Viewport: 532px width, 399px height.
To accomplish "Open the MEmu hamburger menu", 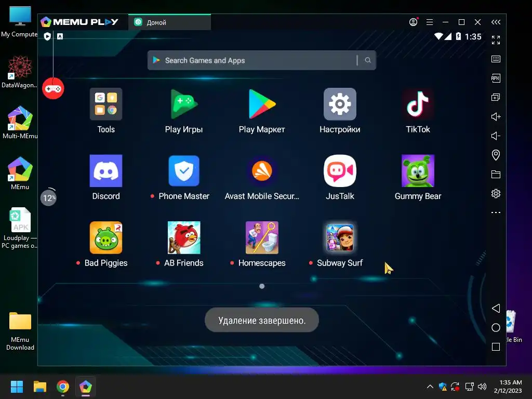I will coord(430,22).
